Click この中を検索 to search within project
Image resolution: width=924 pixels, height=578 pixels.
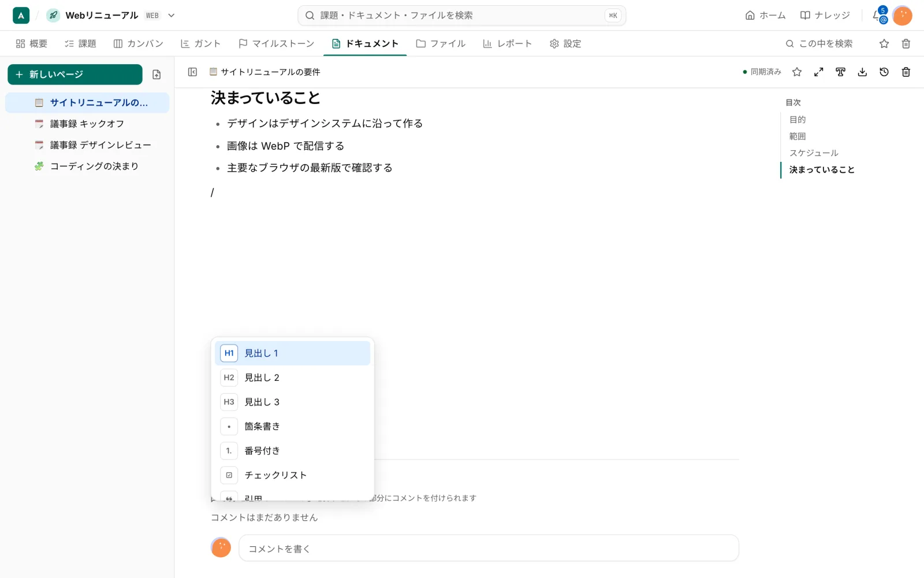pyautogui.click(x=819, y=43)
